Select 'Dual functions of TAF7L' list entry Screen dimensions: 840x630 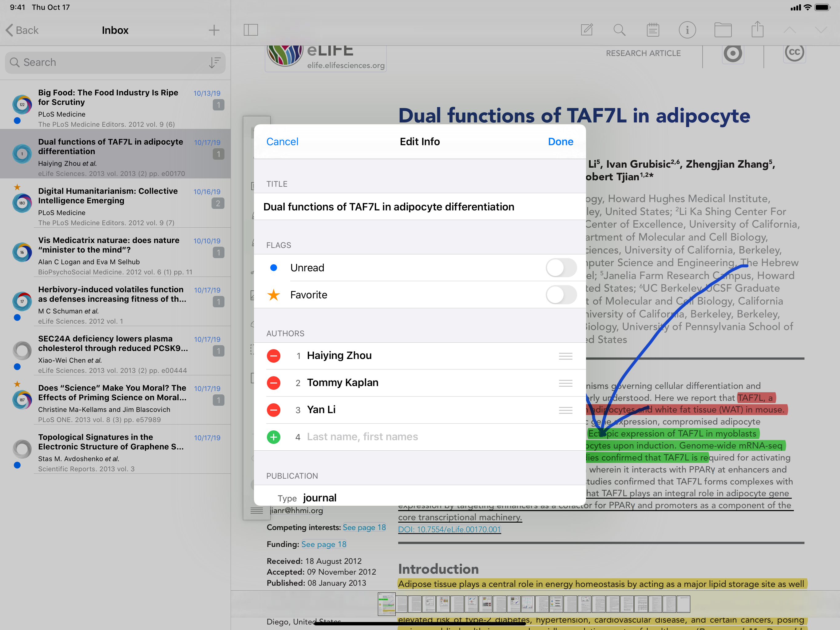point(115,154)
